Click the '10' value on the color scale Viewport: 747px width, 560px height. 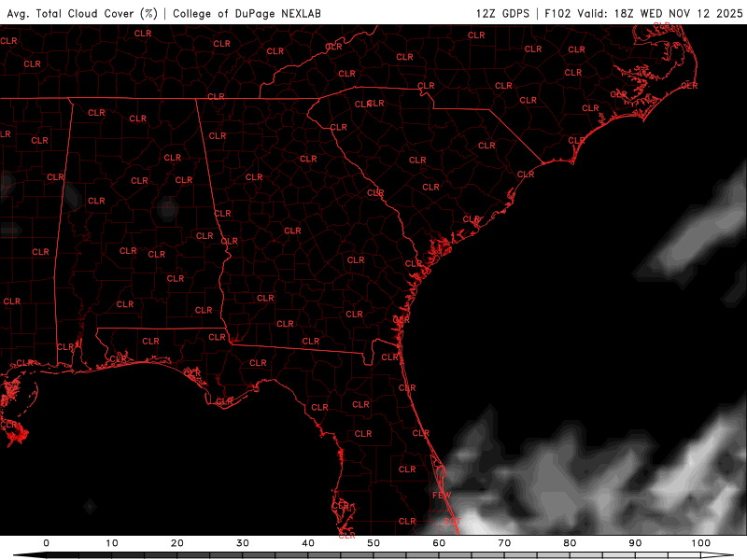click(112, 543)
